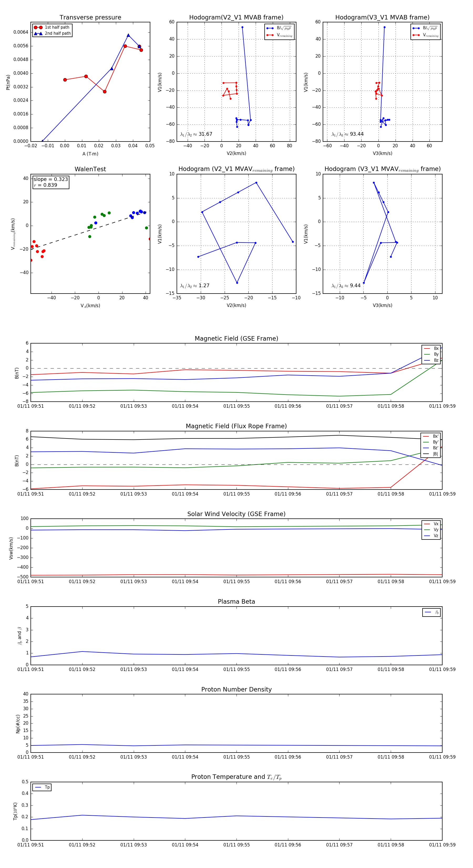Click the 'Vsw(km/s)' y-axis label
Screen dimensions: 473x868
[11, 548]
